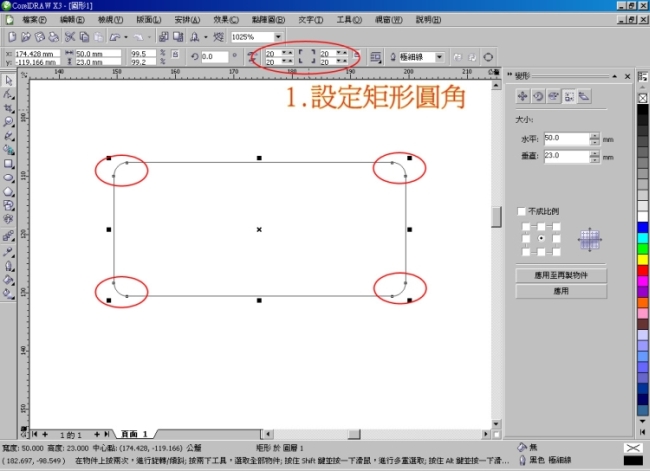The width and height of the screenshot is (650, 471).
Task: Click the Open file icon
Action: click(26, 37)
